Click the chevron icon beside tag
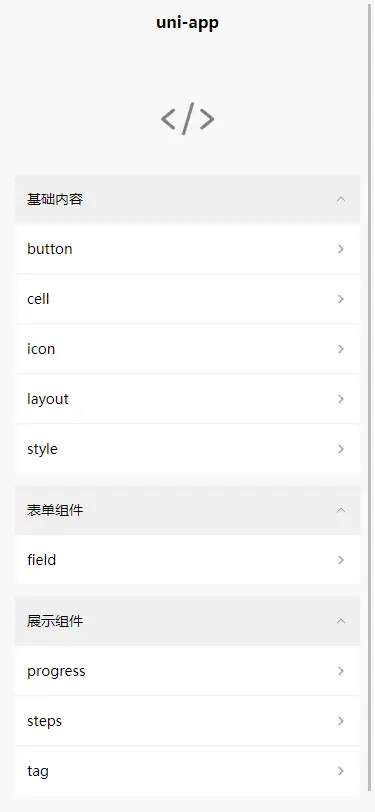This screenshot has width=375, height=812. point(341,771)
